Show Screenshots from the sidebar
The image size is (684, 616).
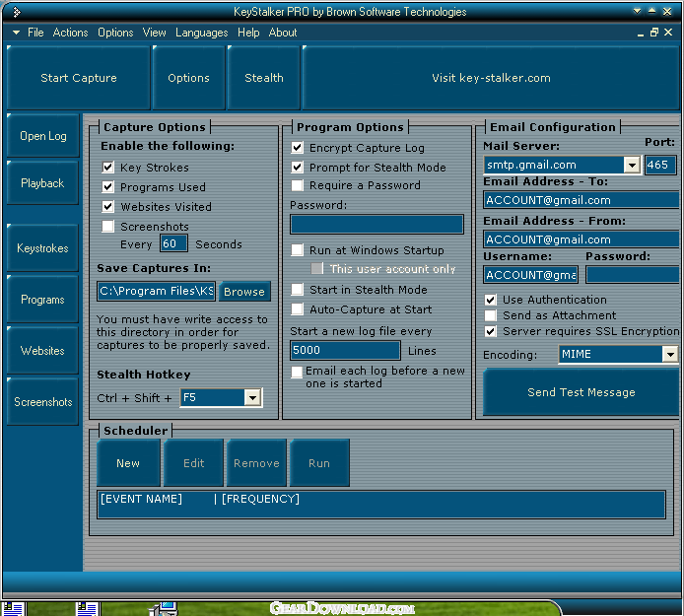click(x=42, y=402)
